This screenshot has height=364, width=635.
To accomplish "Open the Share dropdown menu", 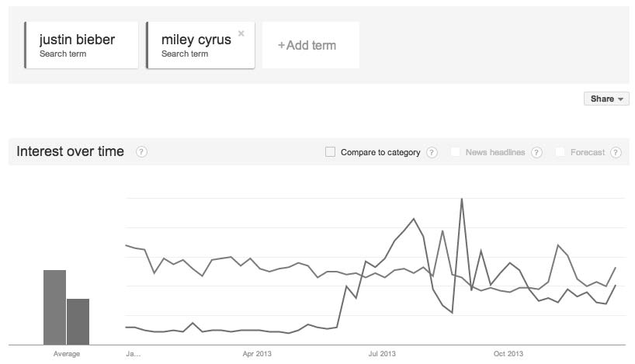I will pyautogui.click(x=606, y=99).
